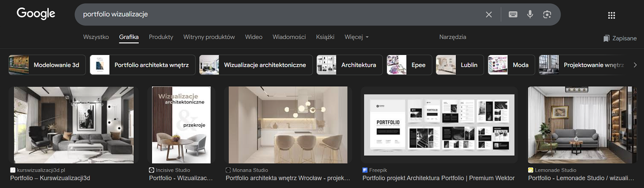Screen dimensions: 644x188
Task: Open the Freepik Portfolio template image
Action: point(439,125)
